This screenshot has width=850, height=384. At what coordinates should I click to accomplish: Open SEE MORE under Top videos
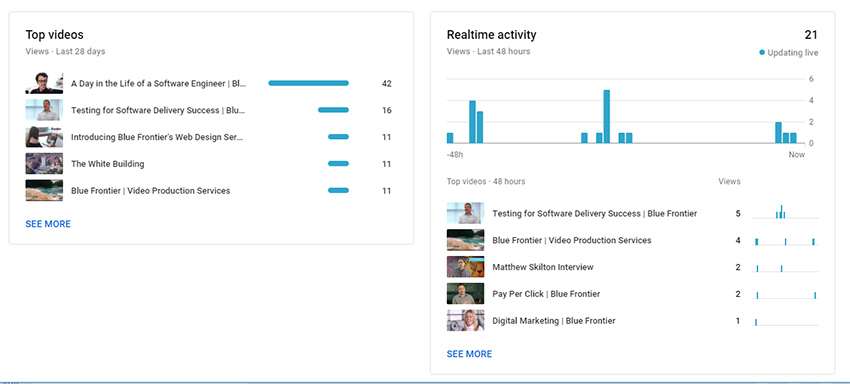(x=48, y=224)
